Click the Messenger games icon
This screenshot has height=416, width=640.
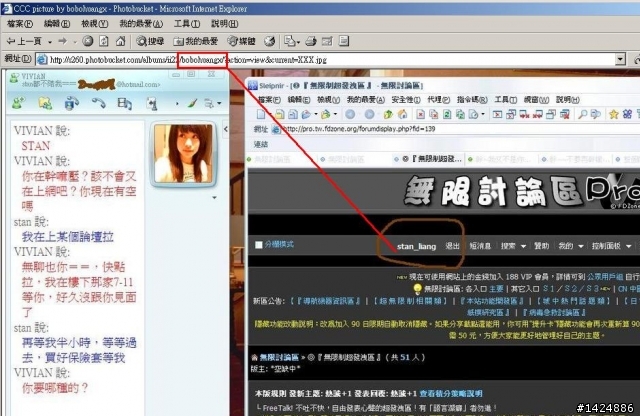click(x=151, y=104)
